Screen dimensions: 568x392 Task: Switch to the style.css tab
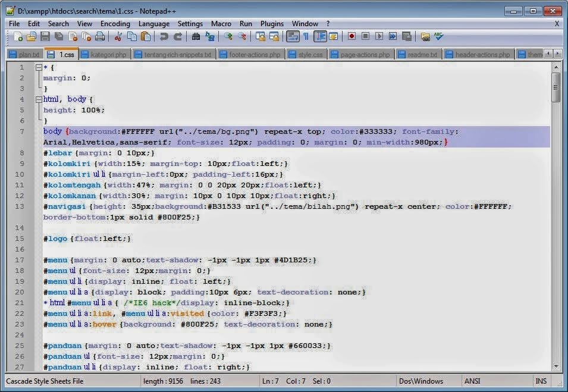306,54
